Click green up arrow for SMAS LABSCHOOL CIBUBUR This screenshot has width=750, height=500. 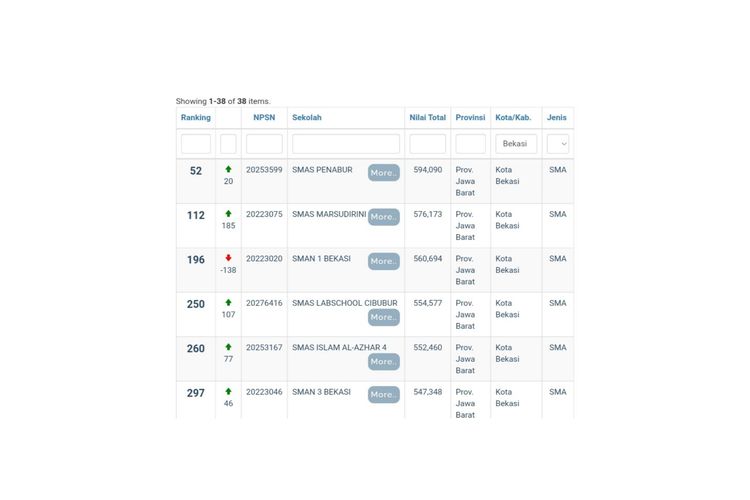(x=228, y=303)
